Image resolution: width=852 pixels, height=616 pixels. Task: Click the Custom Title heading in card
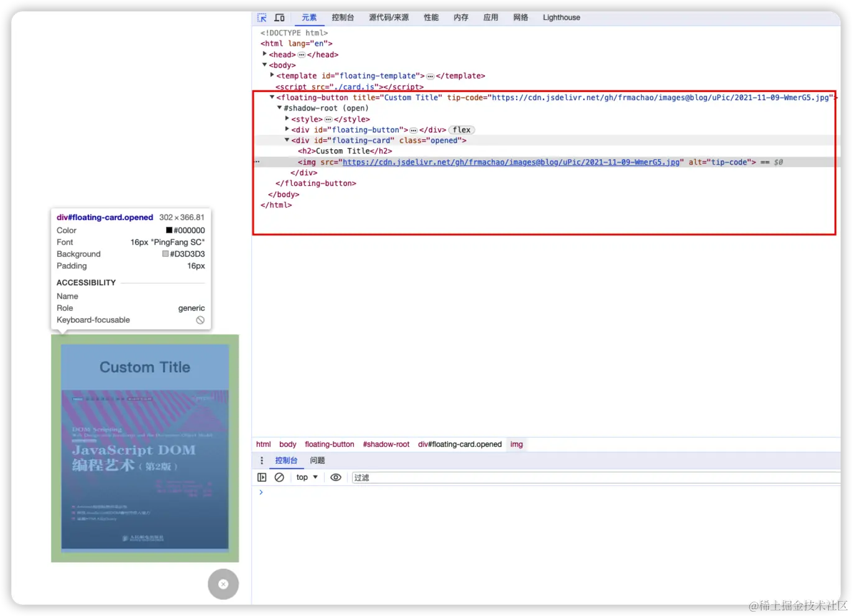click(145, 367)
